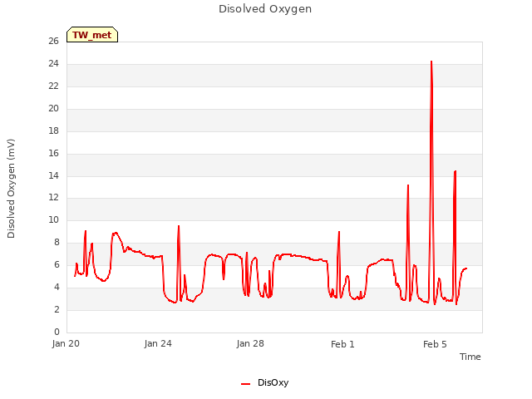This screenshot has width=532, height=399.
Task: Click the Jan 28 x-axis label
Action: pos(250,343)
